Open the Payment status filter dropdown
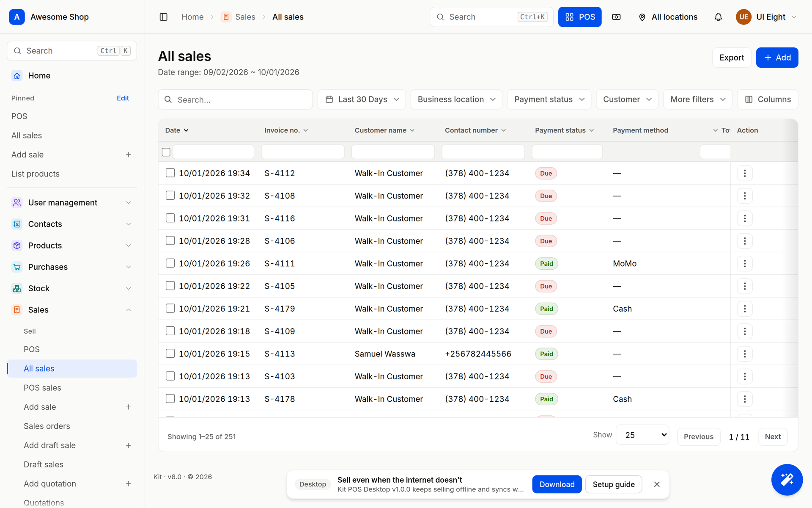 coord(549,99)
